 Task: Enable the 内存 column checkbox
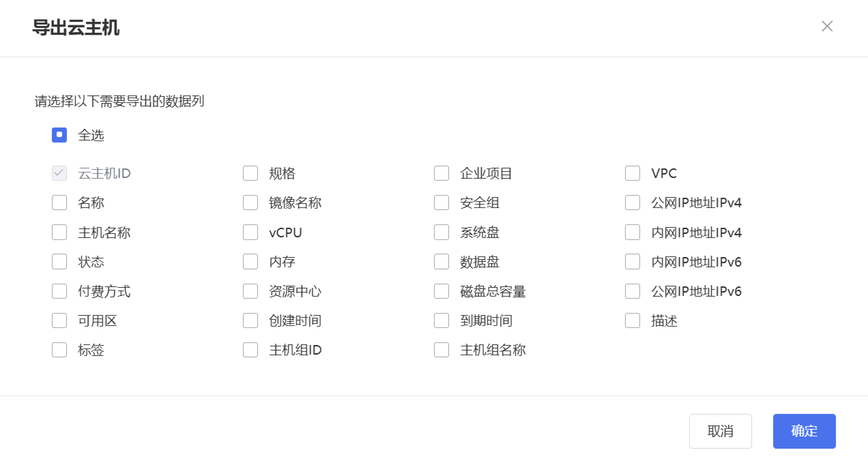(250, 262)
